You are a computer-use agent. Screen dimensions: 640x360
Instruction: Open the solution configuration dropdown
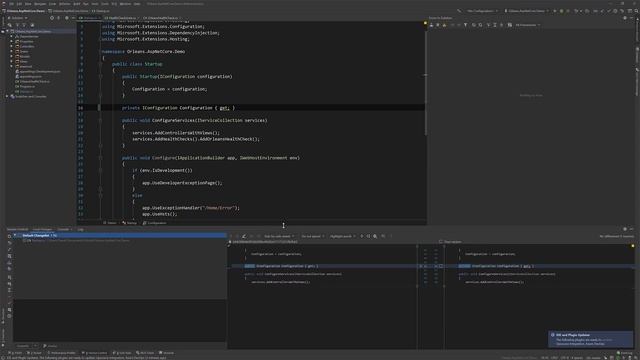[483, 11]
